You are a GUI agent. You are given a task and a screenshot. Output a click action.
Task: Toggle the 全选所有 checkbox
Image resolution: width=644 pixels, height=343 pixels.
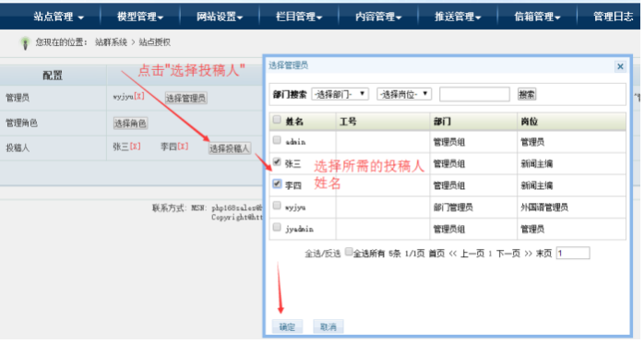click(x=348, y=252)
